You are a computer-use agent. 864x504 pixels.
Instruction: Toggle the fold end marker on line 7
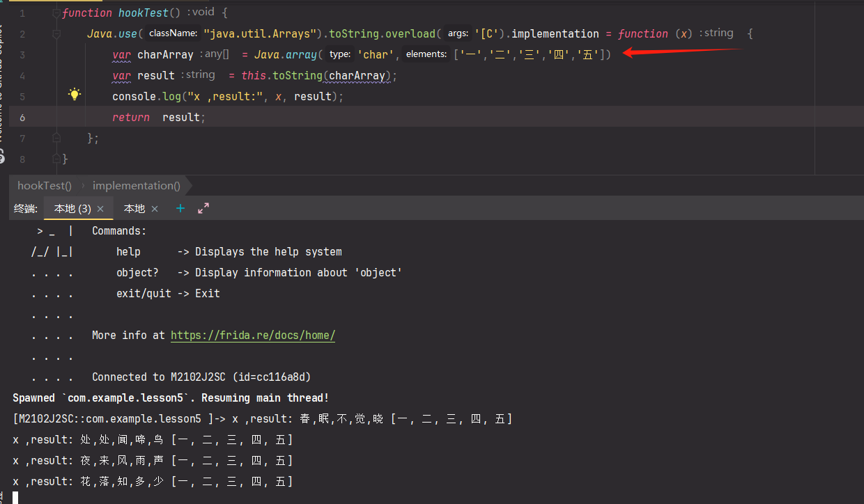click(56, 139)
